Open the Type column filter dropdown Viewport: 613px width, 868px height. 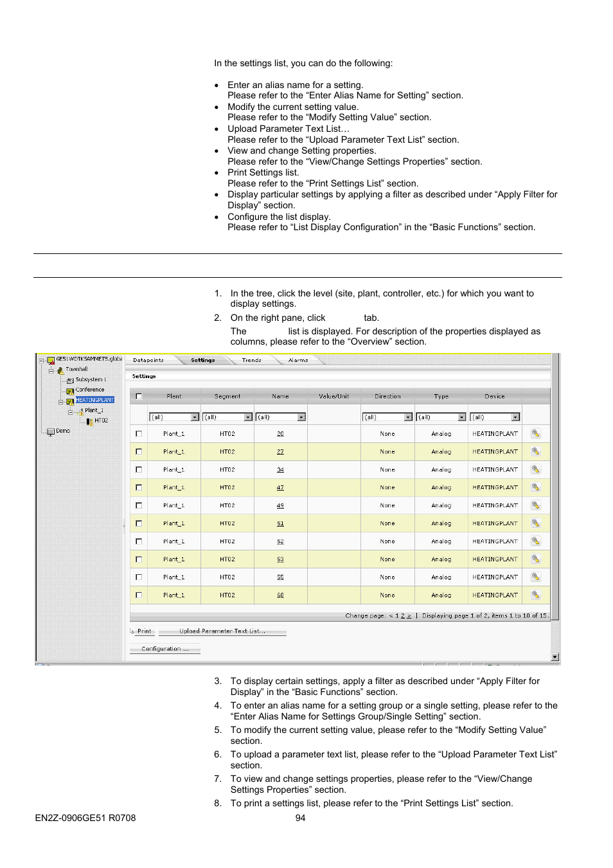(461, 417)
